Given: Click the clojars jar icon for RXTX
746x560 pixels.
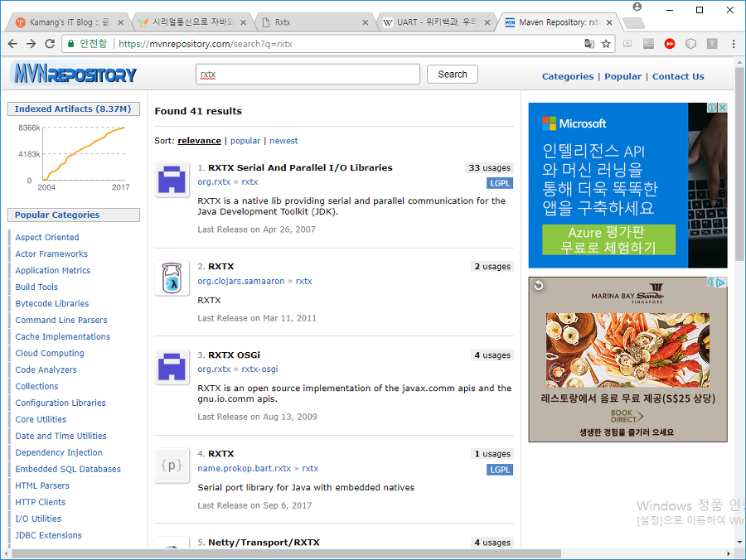Looking at the screenshot, I should (172, 278).
